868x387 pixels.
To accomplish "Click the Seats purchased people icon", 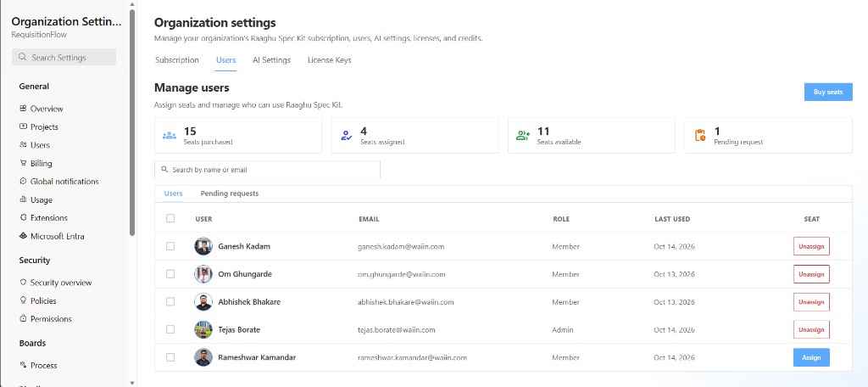I will 170,135.
